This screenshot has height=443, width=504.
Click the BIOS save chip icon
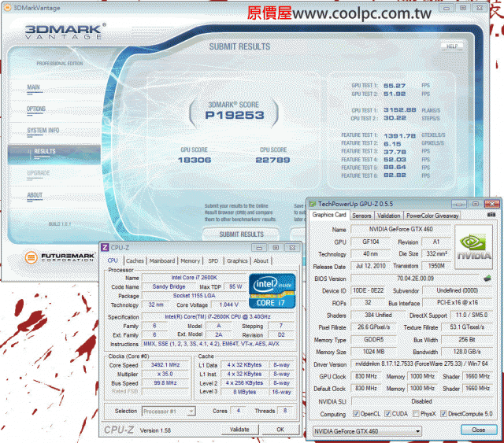pyautogui.click(x=487, y=279)
